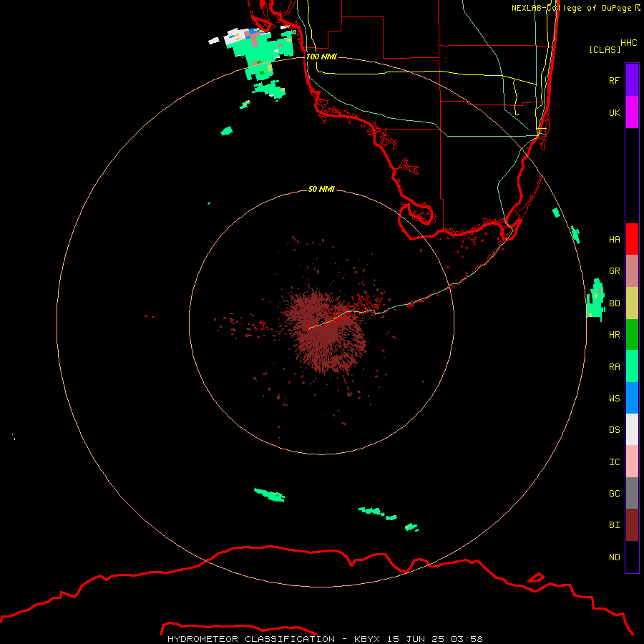The image size is (644, 644).
Task: Click the UK legend label
Action: 614,112
